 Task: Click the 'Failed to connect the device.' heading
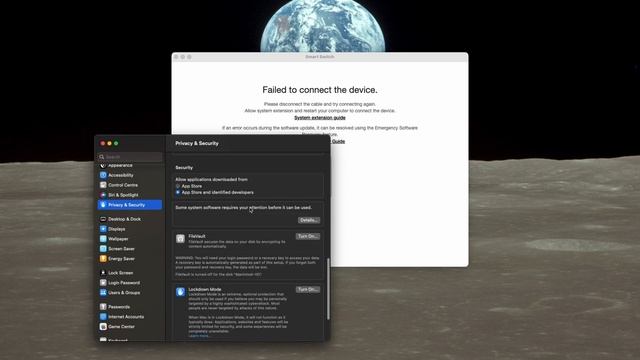(x=320, y=90)
